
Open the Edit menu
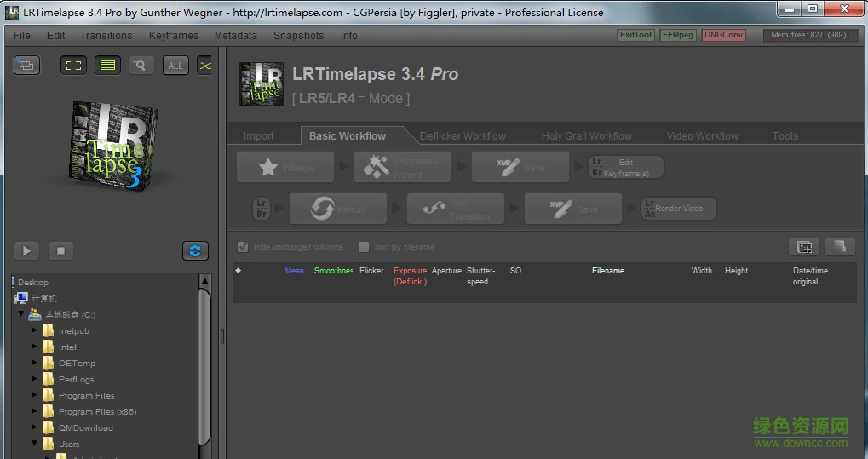point(56,36)
